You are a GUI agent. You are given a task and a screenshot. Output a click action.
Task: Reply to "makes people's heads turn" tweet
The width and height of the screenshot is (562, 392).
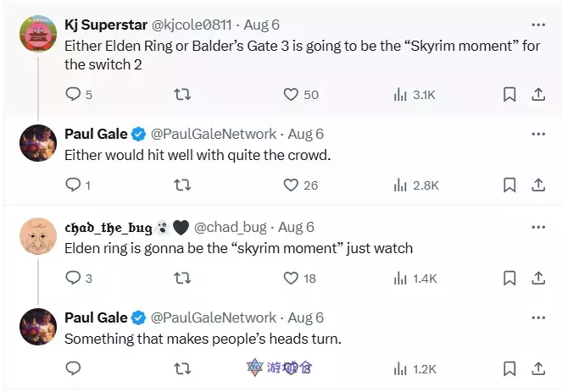coord(73,368)
